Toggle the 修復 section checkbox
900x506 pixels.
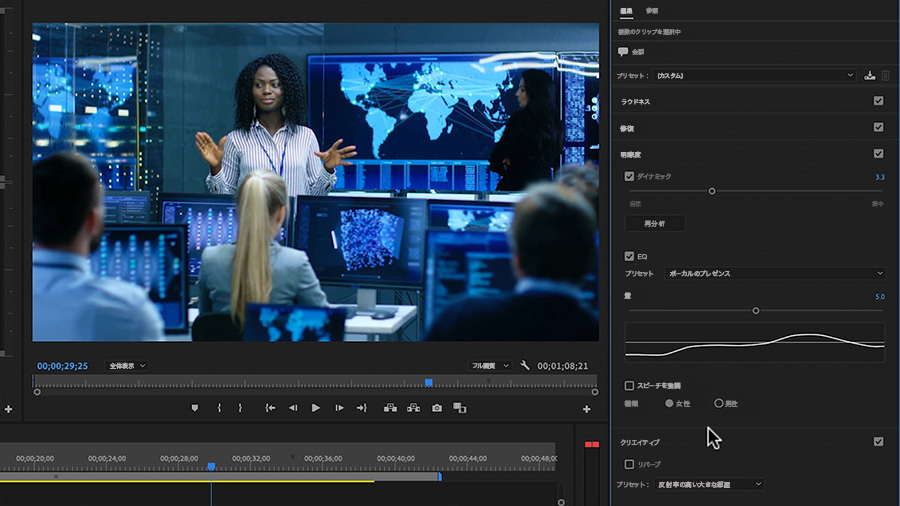tap(878, 127)
